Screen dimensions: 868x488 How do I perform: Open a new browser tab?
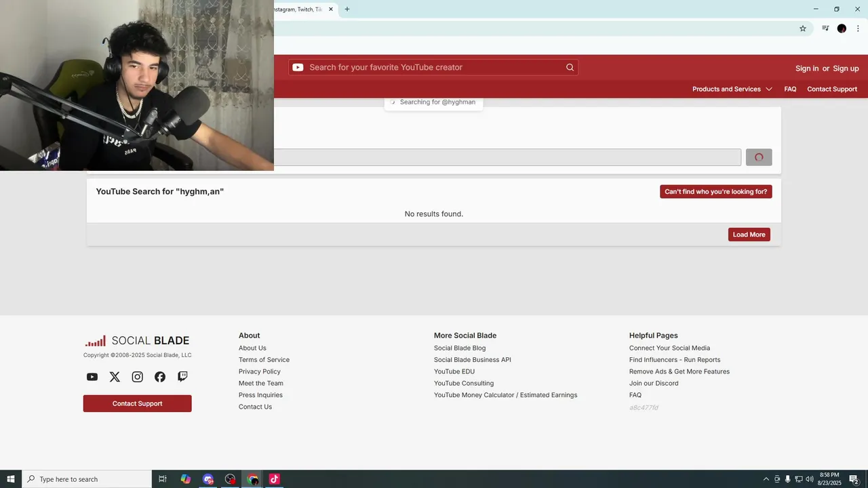coord(347,9)
